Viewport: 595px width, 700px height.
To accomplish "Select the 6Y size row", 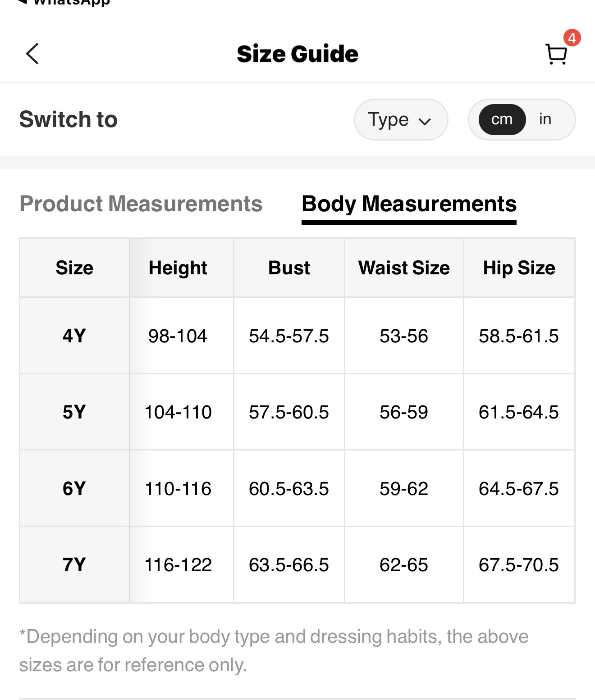I will tap(74, 488).
